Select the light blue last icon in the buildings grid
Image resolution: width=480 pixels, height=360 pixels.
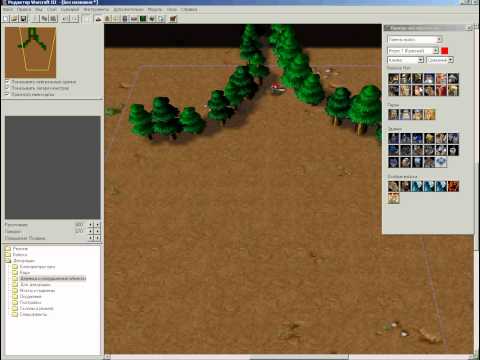(441, 162)
